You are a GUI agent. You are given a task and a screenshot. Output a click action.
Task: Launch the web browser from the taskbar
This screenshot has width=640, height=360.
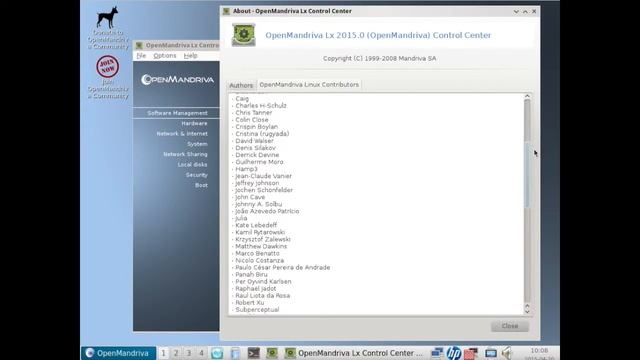(x=217, y=353)
